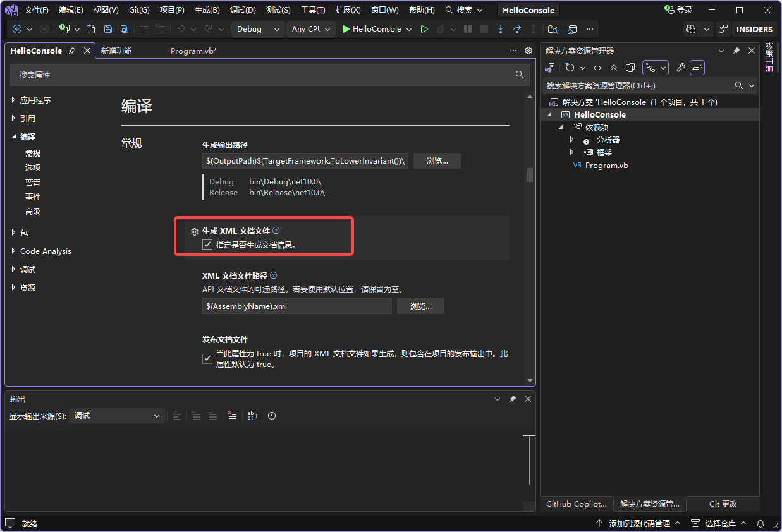Clear all output using the clear icon
Screen dimensions: 782x532
tap(232, 416)
